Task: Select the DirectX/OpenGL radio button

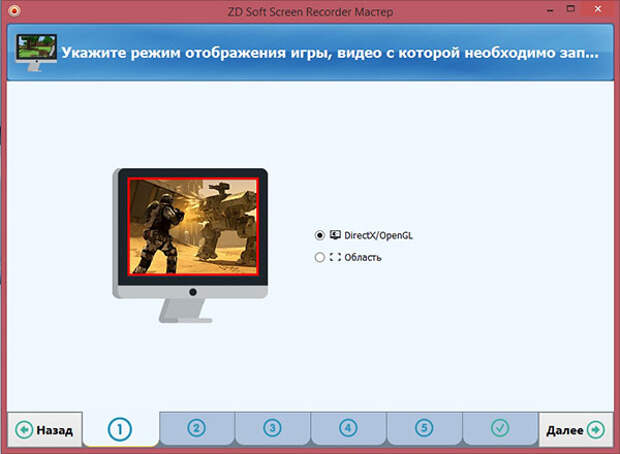Action: [319, 235]
